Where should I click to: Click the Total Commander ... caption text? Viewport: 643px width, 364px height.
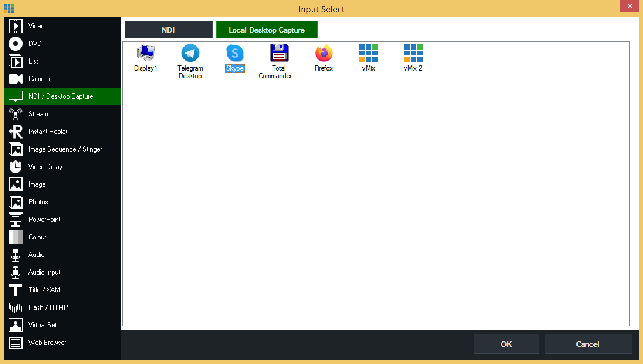279,72
